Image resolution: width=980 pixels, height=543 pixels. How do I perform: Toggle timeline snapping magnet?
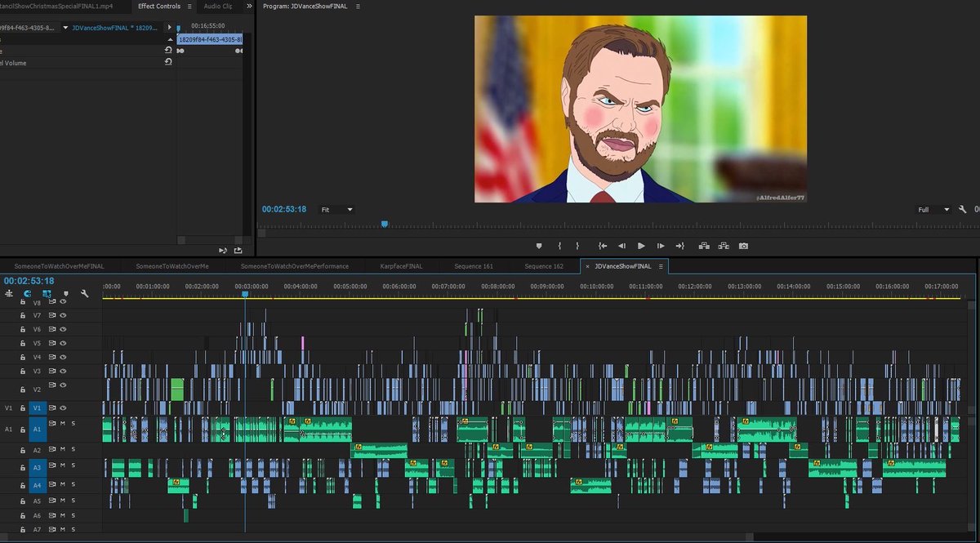pos(28,293)
